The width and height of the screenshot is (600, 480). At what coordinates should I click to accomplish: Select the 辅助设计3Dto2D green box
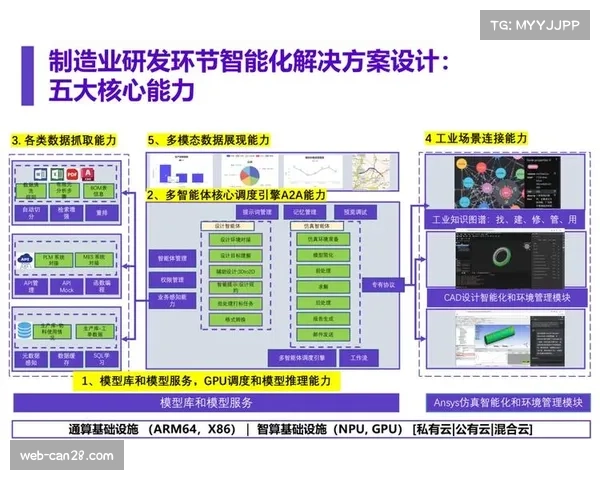pos(235,271)
